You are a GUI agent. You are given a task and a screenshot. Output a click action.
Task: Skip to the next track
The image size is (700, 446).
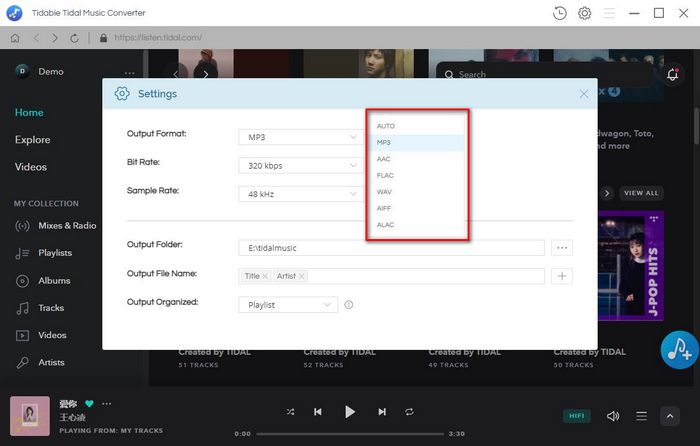(x=382, y=412)
